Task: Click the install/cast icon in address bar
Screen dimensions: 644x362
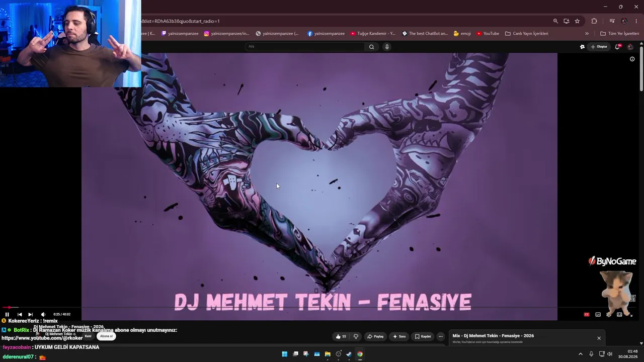Action: coord(567,21)
